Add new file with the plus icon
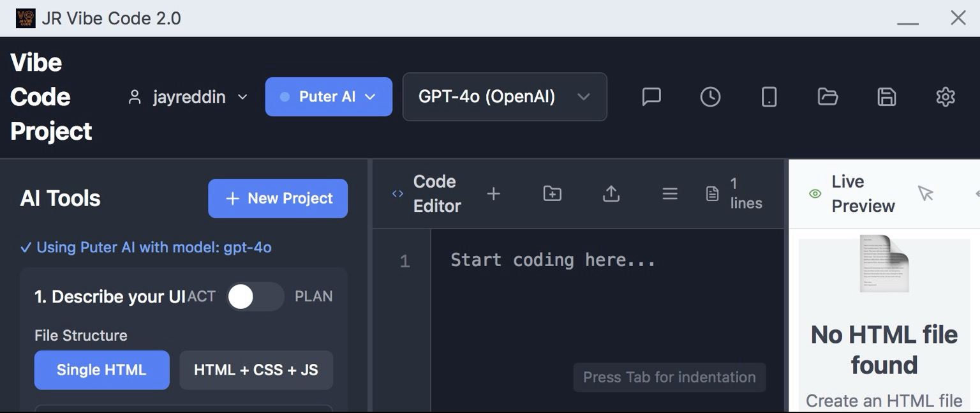The height and width of the screenshot is (413, 980). (x=493, y=193)
